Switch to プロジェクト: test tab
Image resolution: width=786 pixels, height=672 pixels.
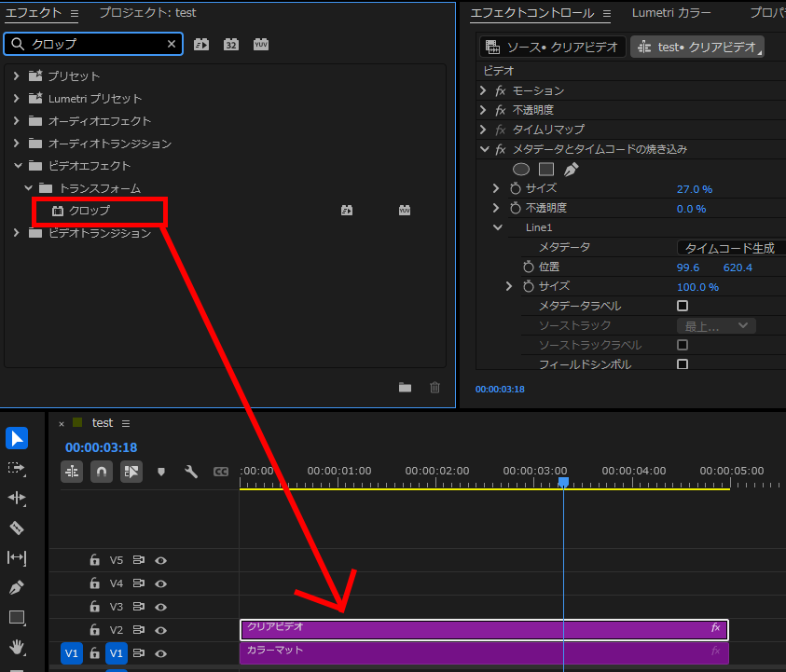[148, 12]
